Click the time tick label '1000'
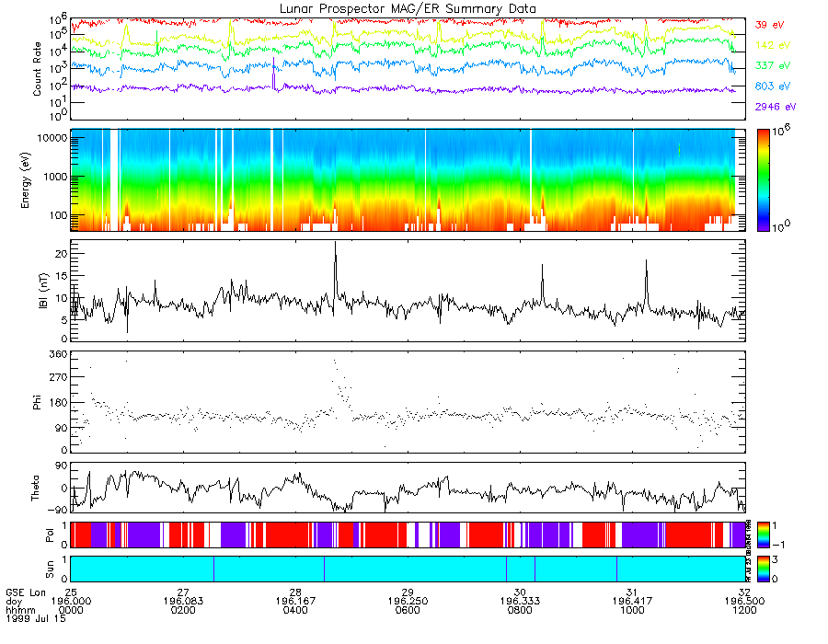The height and width of the screenshot is (644, 828). [632, 610]
